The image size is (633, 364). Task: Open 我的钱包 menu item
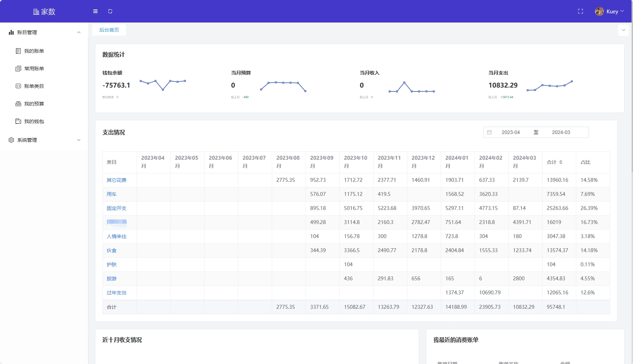(x=44, y=121)
